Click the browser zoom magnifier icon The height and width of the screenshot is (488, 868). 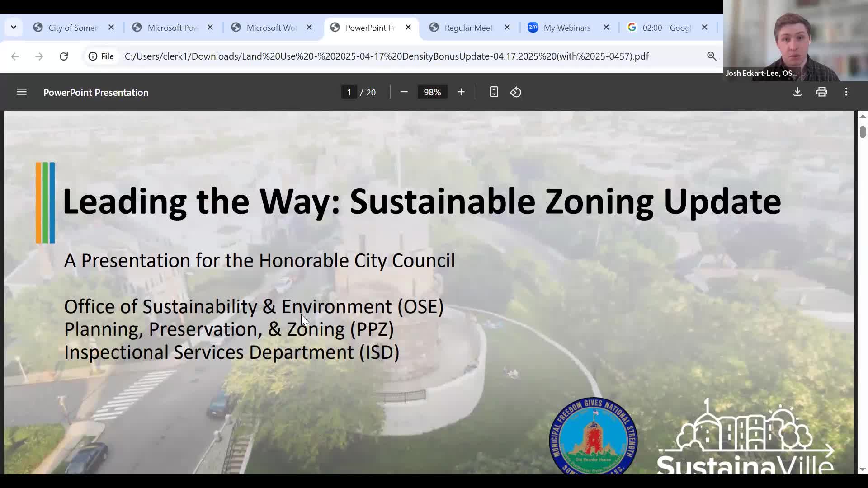pos(712,56)
